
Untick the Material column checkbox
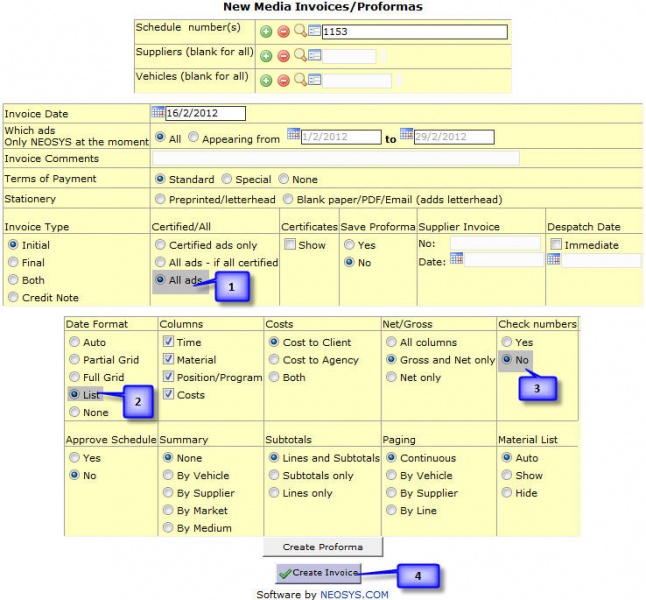click(x=168, y=359)
